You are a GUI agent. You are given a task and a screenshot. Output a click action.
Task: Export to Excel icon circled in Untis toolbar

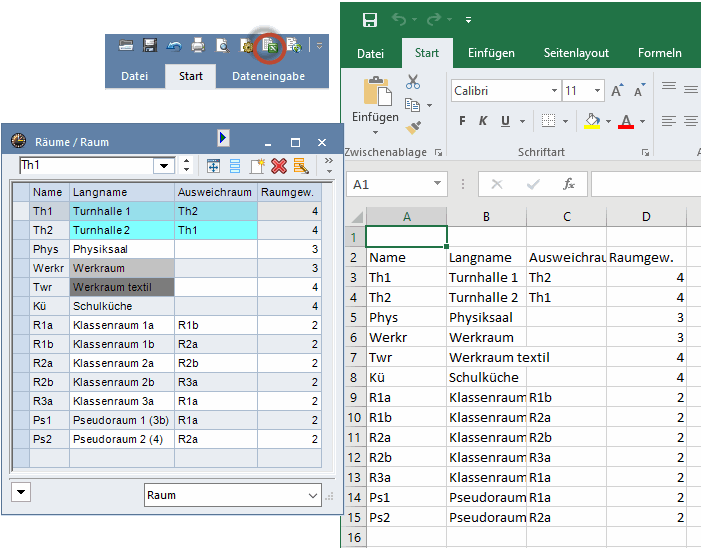(270, 46)
